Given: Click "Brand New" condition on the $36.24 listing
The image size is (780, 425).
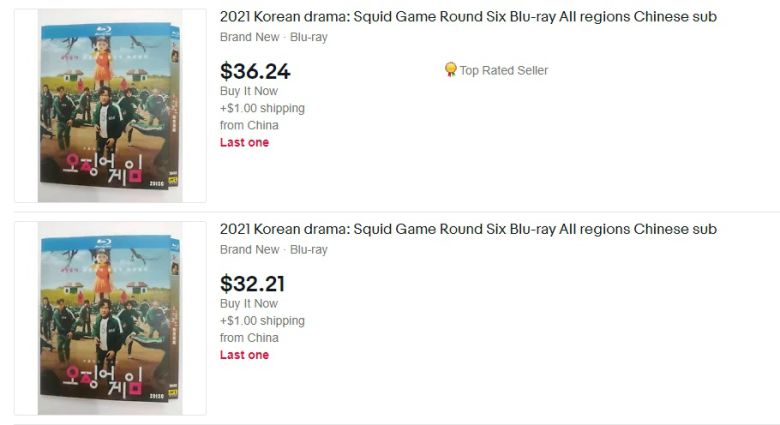Looking at the screenshot, I should coord(249,37).
